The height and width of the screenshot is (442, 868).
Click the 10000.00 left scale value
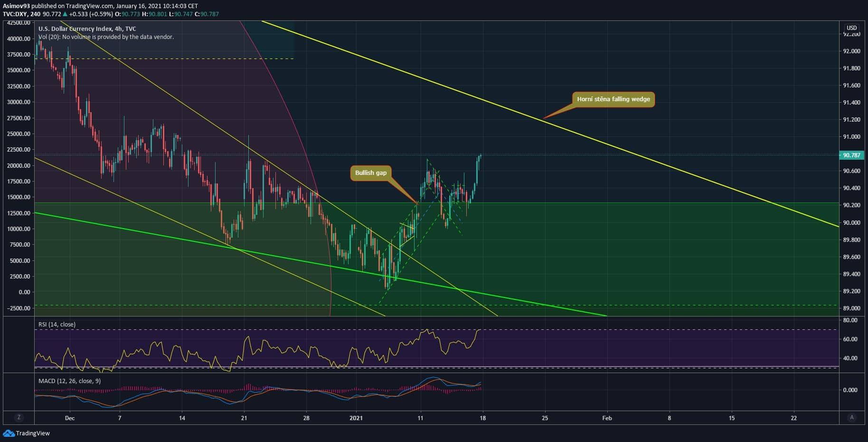pyautogui.click(x=19, y=229)
